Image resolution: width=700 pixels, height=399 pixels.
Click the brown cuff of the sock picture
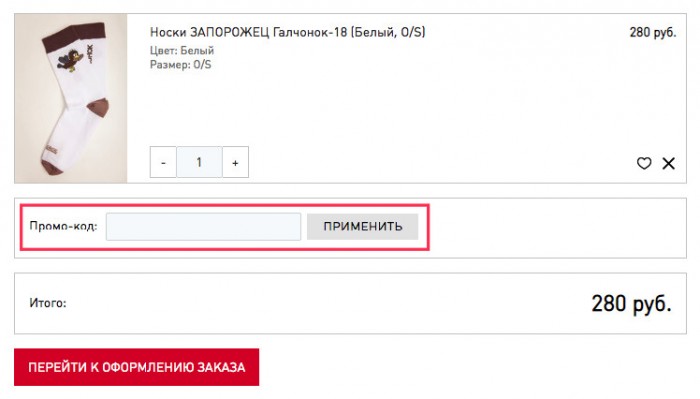coord(74,35)
